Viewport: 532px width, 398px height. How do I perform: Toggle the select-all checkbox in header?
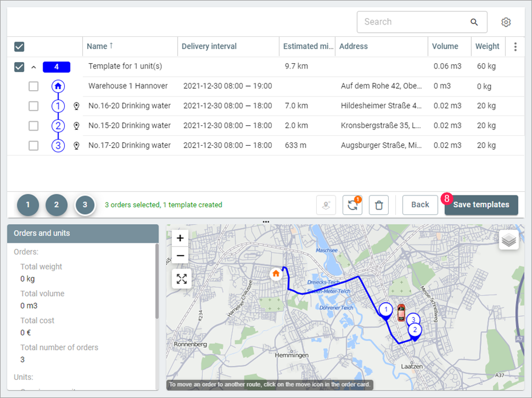tap(19, 47)
